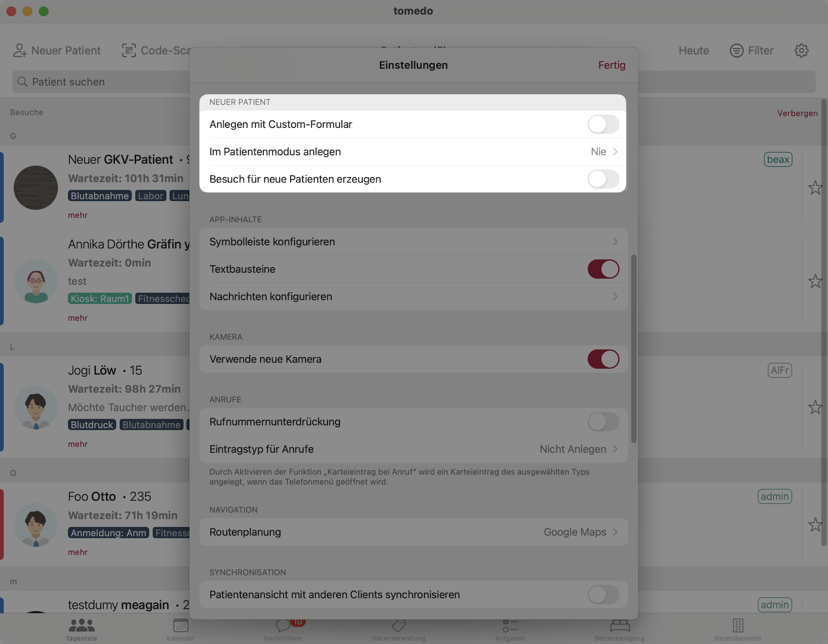
Task: Click mehr under Annika Dörthe Gräfin
Action: [78, 318]
